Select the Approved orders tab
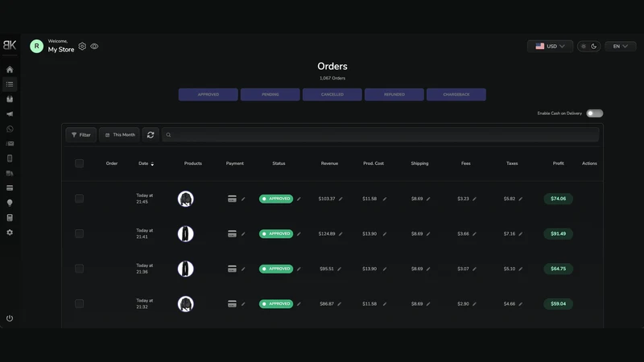The height and width of the screenshot is (362, 644). [208, 94]
